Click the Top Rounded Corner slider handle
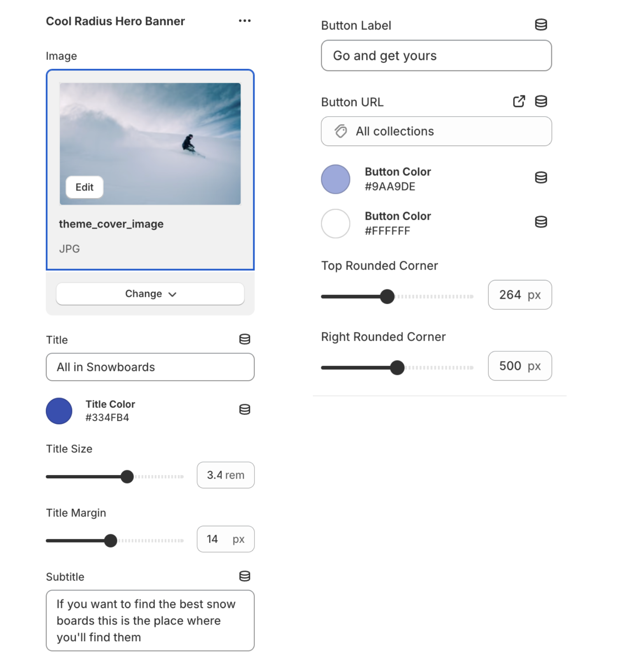Image resolution: width=644 pixels, height=657 pixels. pyautogui.click(x=387, y=296)
